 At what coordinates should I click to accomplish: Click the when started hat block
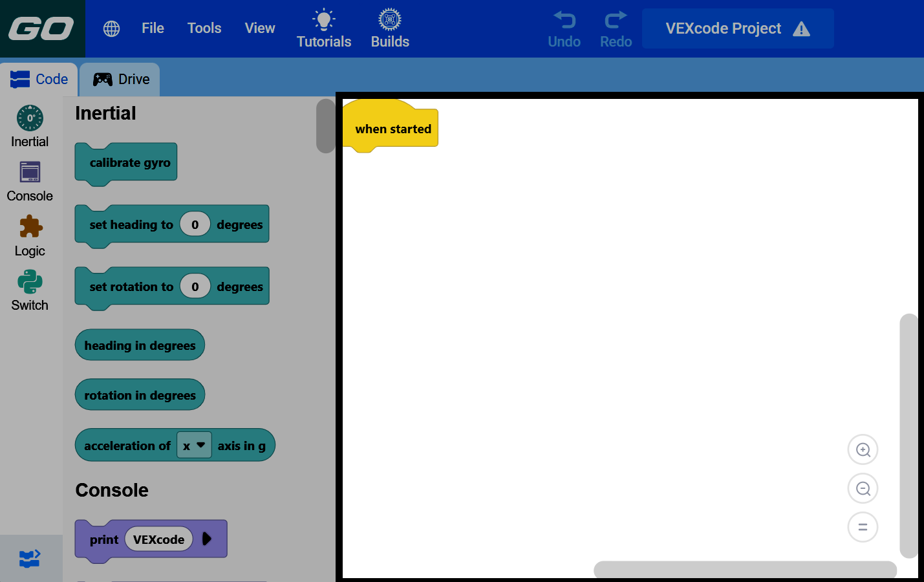391,127
